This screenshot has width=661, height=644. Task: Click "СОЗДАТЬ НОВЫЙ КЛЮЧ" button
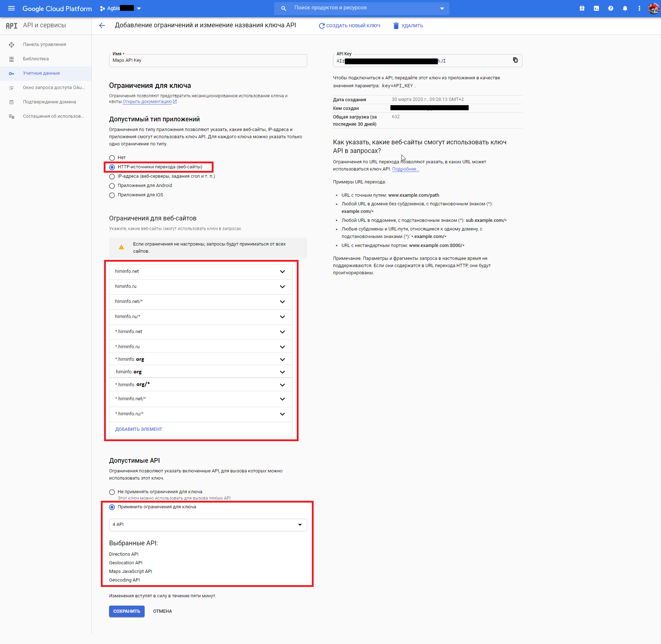pyautogui.click(x=350, y=26)
